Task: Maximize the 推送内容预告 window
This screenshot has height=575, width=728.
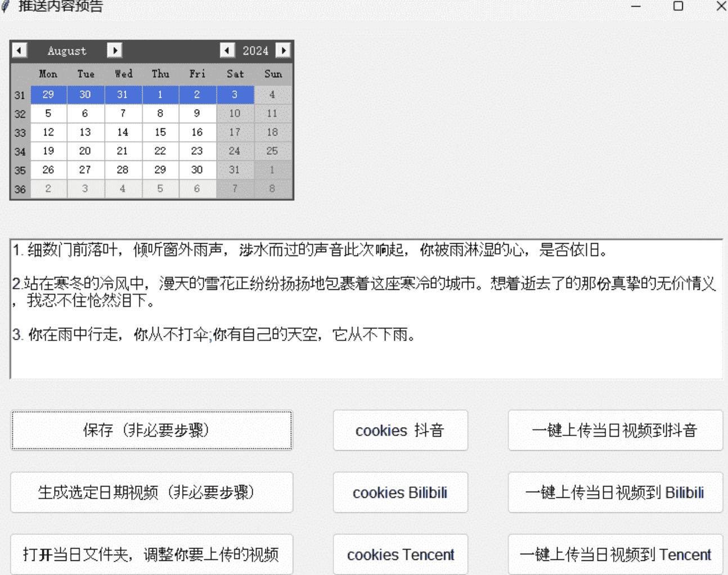Action: point(678,6)
